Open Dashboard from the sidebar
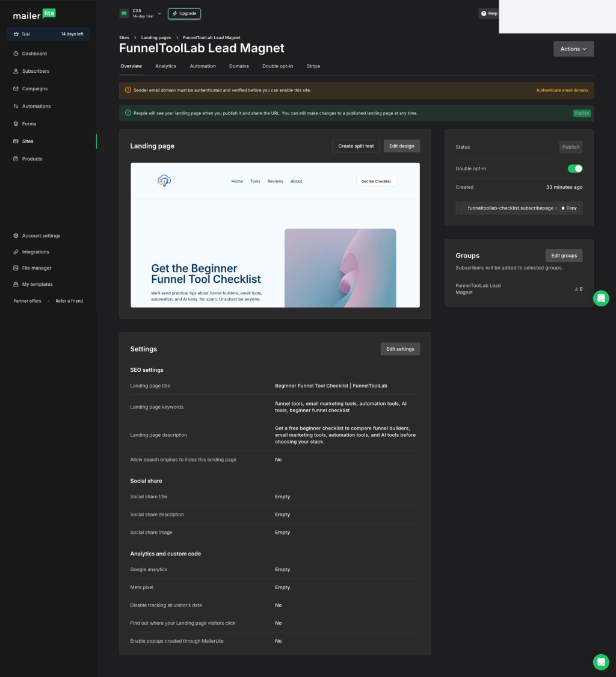Image resolution: width=616 pixels, height=677 pixels. (x=34, y=54)
